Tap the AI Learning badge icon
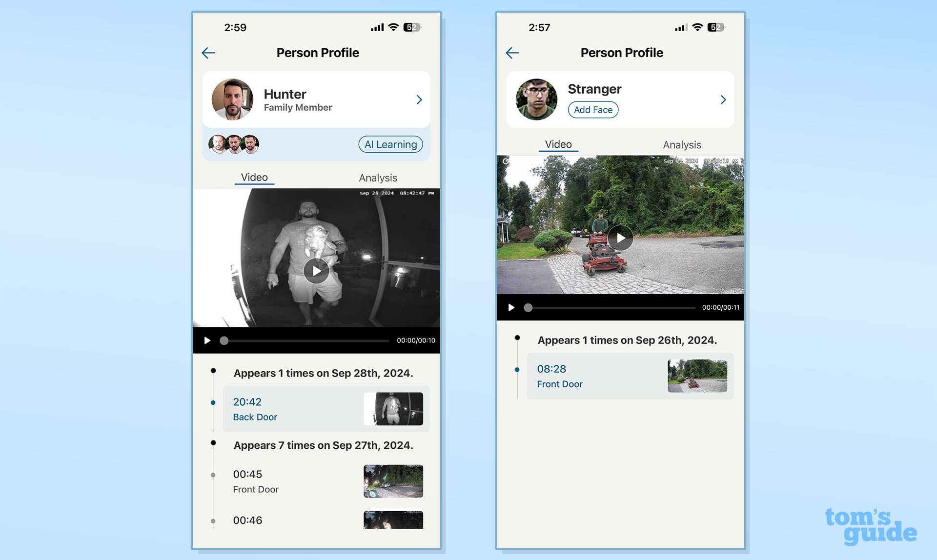Screen dimensions: 937x560 click(x=389, y=144)
